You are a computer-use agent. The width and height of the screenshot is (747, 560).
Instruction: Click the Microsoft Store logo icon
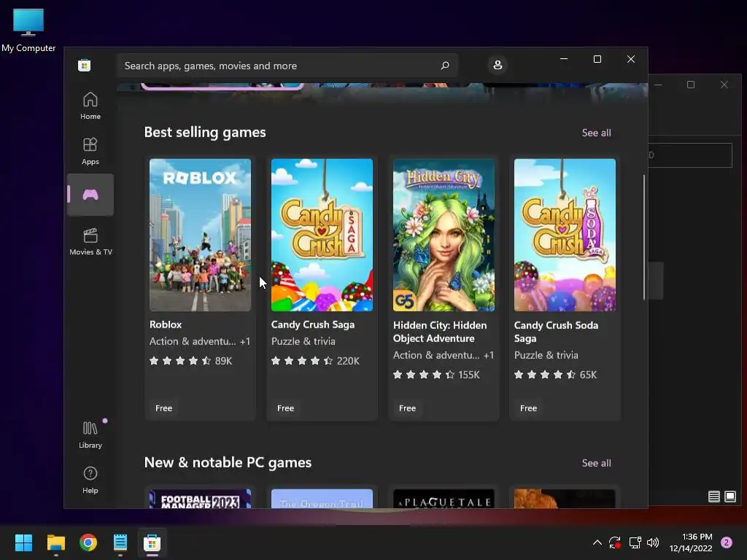85,65
